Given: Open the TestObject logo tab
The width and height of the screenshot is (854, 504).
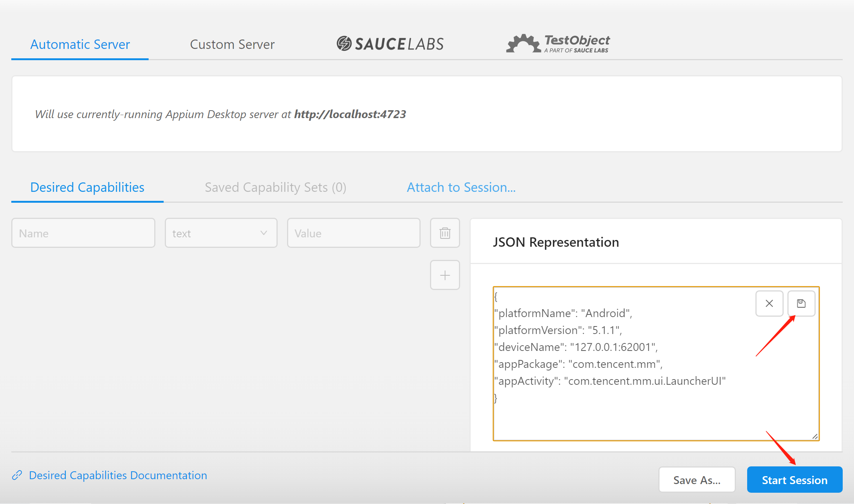Looking at the screenshot, I should pos(558,44).
